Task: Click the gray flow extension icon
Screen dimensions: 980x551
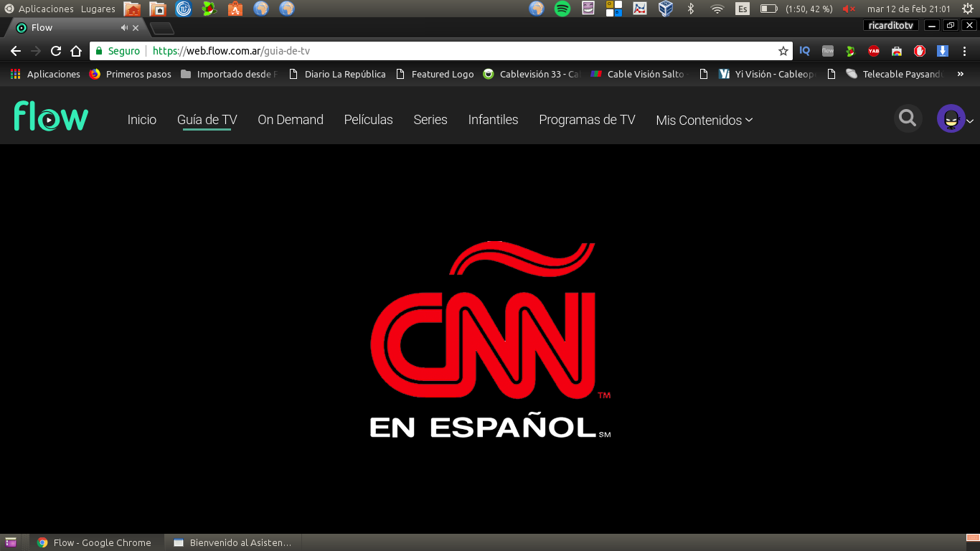Action: pos(828,51)
